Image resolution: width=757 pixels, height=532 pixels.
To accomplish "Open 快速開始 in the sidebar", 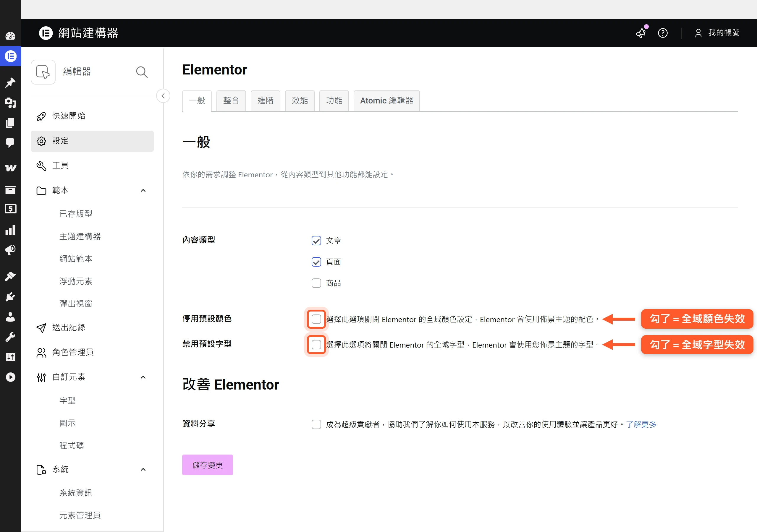I will click(92, 116).
